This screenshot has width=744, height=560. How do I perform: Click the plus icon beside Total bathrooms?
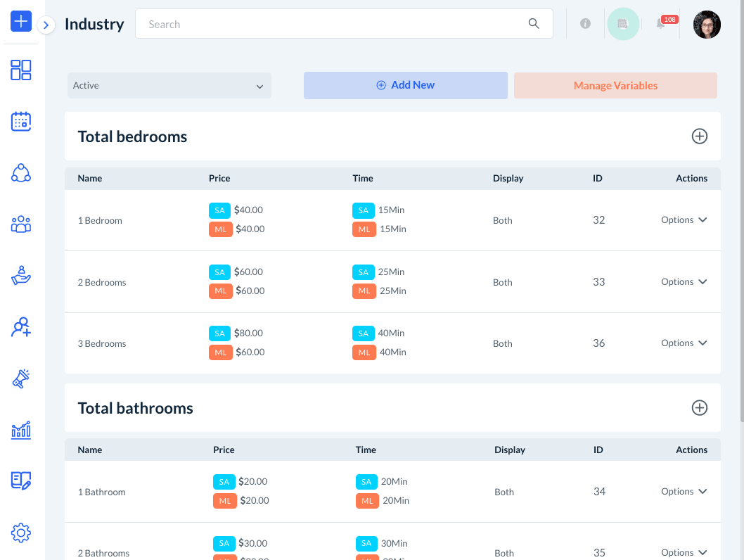(699, 408)
